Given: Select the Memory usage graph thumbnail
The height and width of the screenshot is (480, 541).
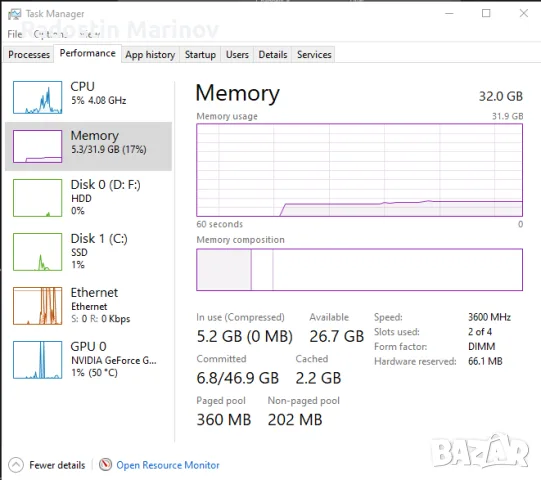Looking at the screenshot, I should [x=38, y=146].
